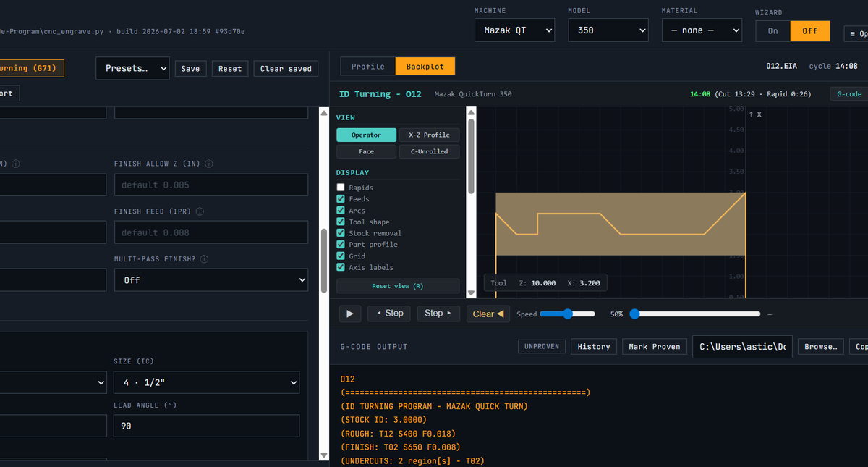Toggle the Arcs display checkbox
The width and height of the screenshot is (868, 467).
[x=341, y=210]
